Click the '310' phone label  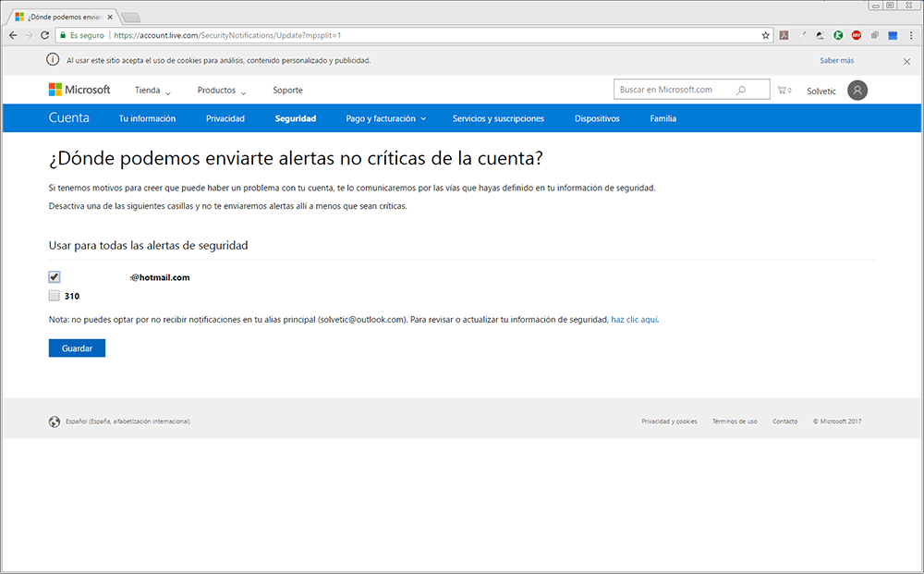[72, 296]
